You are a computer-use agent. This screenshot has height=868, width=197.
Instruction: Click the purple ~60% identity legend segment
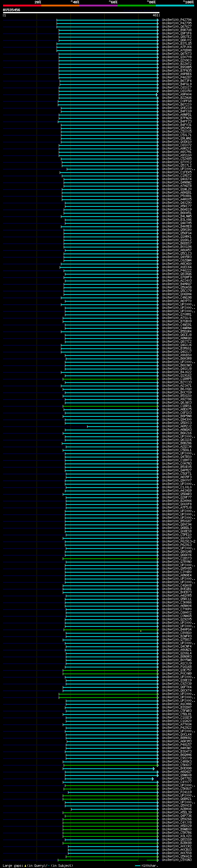point(99,6)
